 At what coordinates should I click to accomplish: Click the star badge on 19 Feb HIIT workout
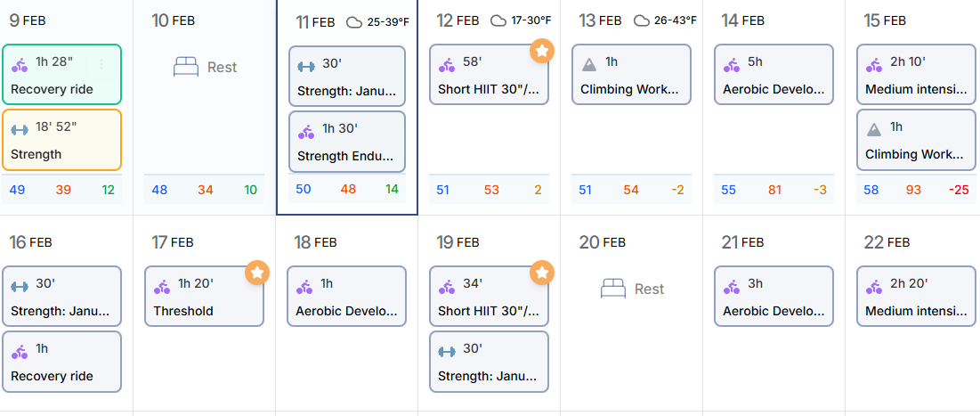[x=542, y=273]
